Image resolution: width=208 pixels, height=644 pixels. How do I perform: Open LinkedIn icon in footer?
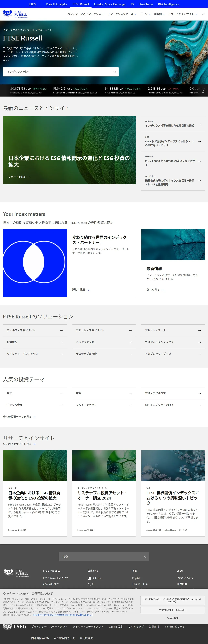tap(89, 578)
